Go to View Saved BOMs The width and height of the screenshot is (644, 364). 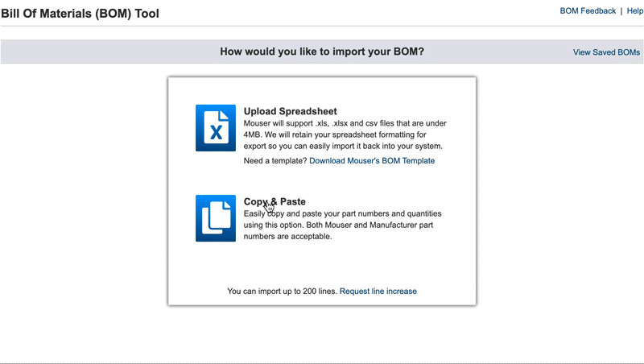click(x=606, y=52)
